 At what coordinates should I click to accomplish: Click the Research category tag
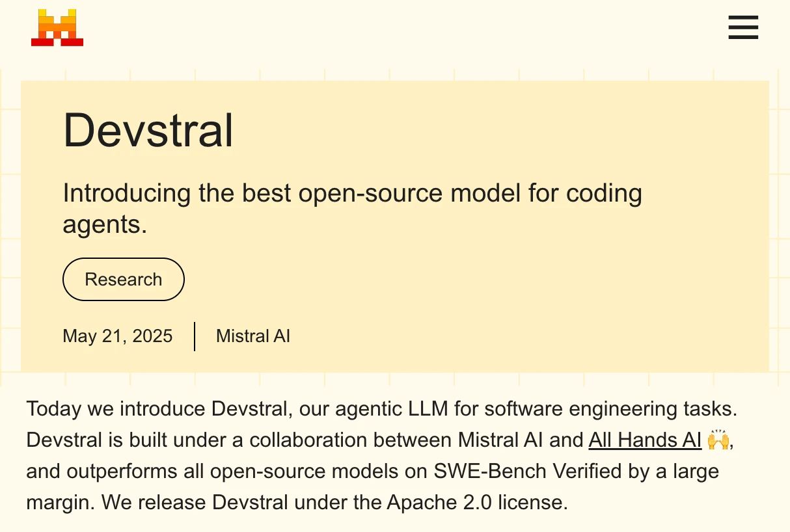click(124, 280)
